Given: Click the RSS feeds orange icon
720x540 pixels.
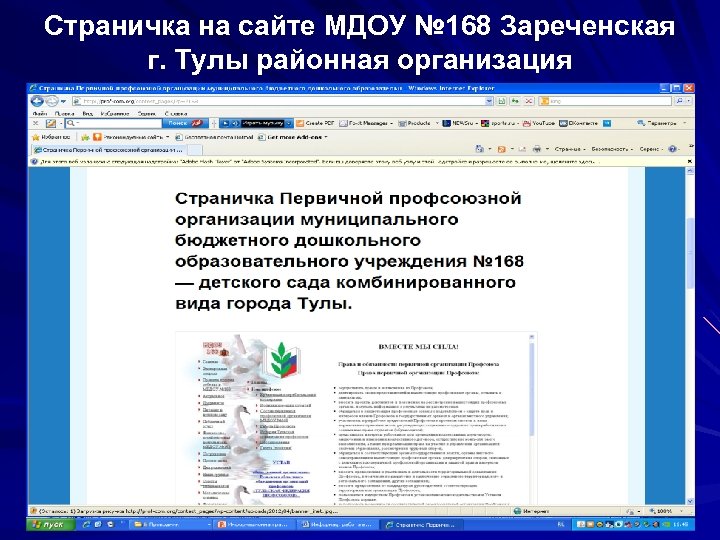Looking at the screenshot, I should 501,149.
